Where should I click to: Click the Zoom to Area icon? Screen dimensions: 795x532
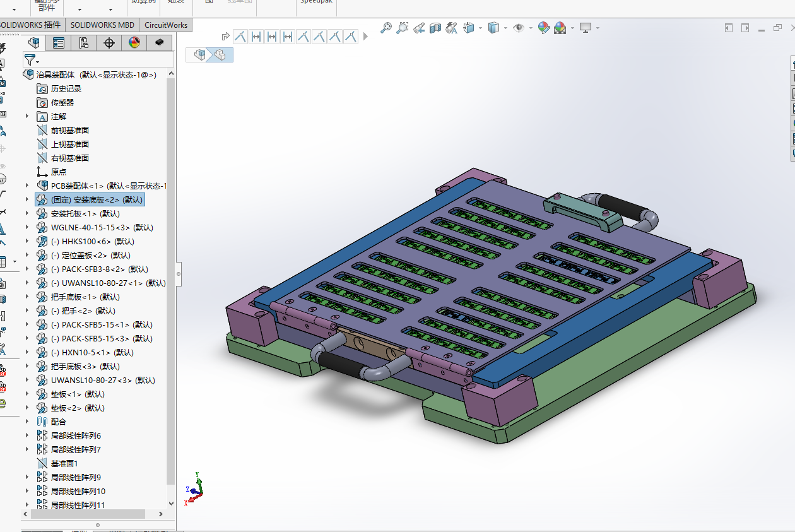point(402,28)
